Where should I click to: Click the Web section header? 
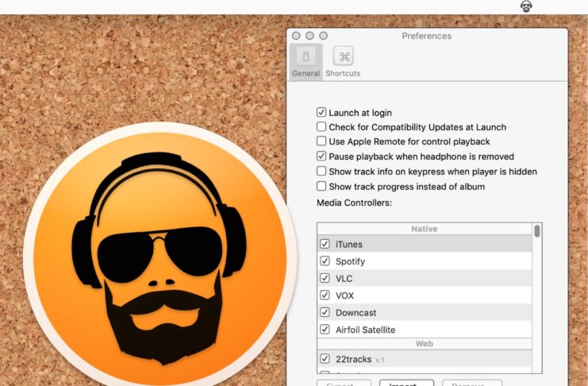tap(424, 344)
